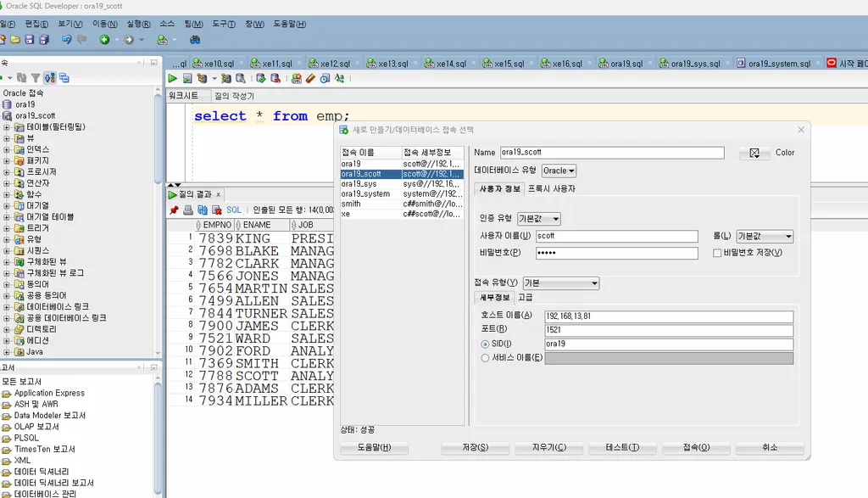Click the print icon in query result toolbar
The height and width of the screenshot is (498, 868).
[x=188, y=210]
